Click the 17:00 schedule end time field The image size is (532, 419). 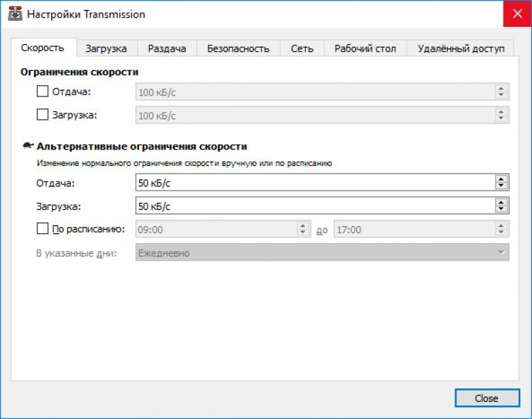(x=415, y=230)
